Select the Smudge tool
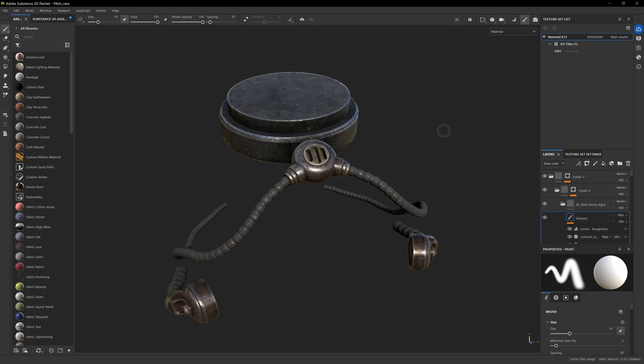644x364 pixels. [5, 76]
